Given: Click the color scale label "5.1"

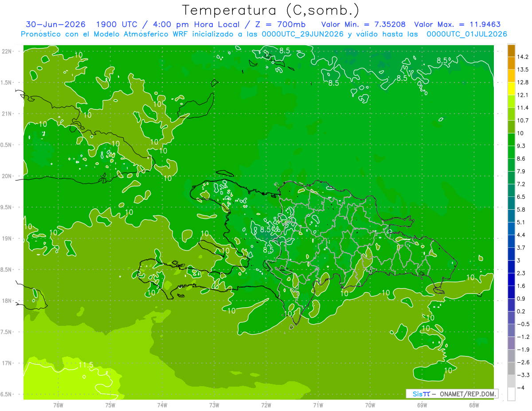Looking at the screenshot, I should pos(521,222).
